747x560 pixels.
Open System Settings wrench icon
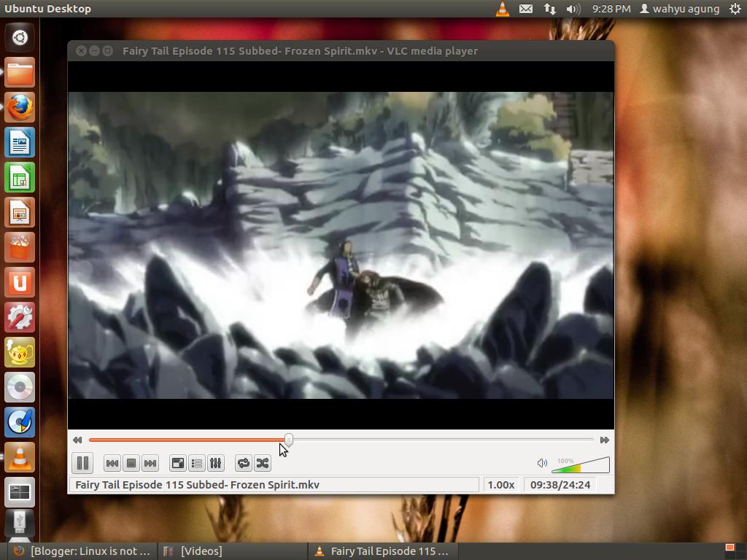[20, 317]
